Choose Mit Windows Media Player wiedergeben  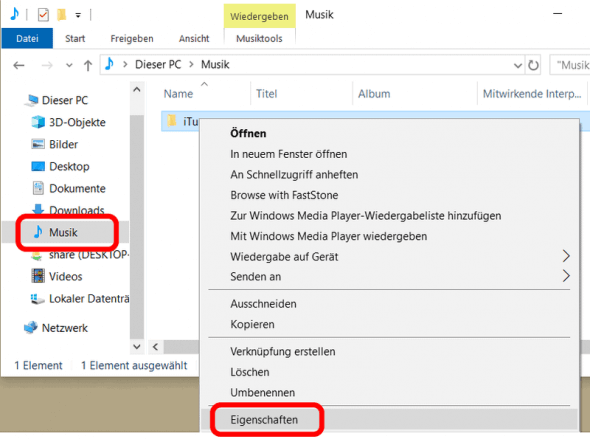328,236
